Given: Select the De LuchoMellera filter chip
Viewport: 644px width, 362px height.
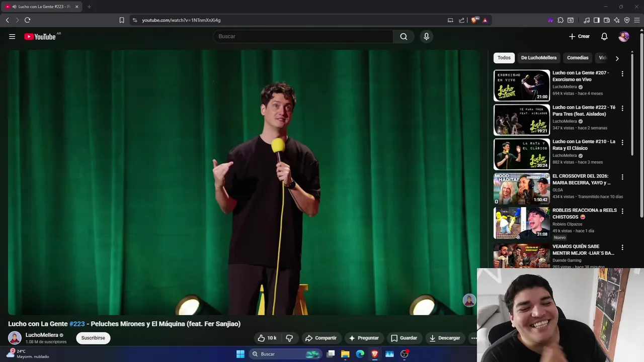Looking at the screenshot, I should point(538,58).
